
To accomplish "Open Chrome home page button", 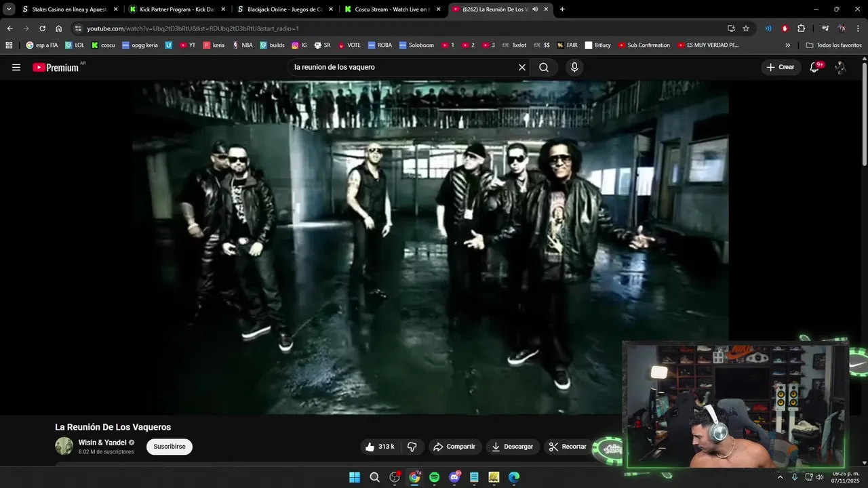I will (59, 28).
